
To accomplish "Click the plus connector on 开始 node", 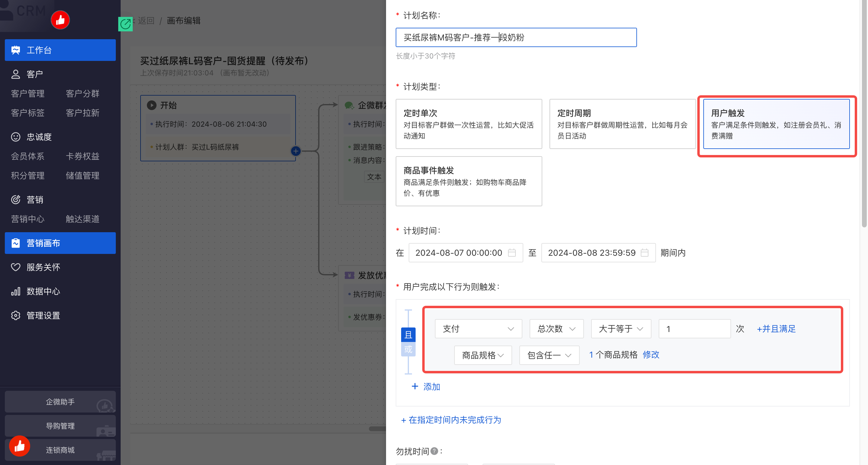I will pyautogui.click(x=296, y=151).
